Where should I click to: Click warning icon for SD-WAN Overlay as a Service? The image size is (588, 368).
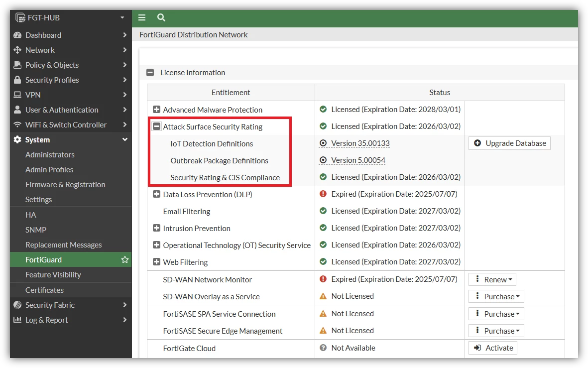pos(323,296)
